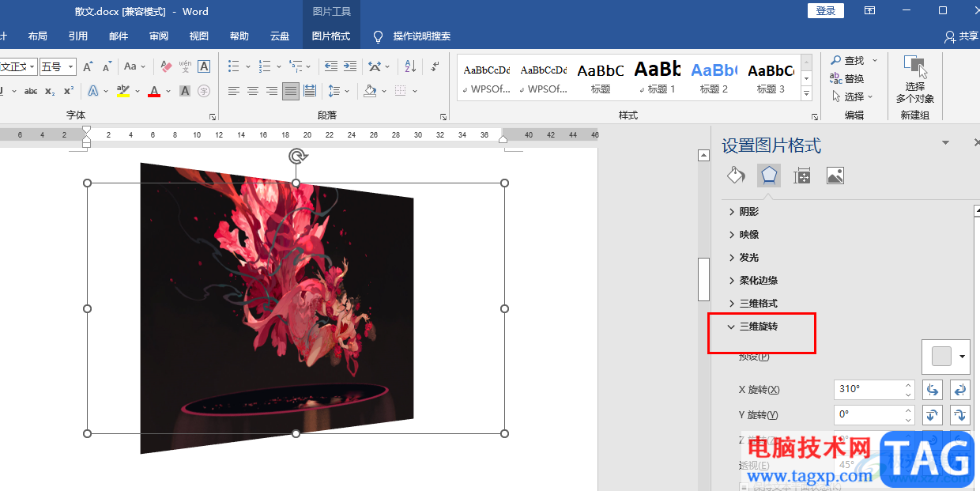Align text right
The width and height of the screenshot is (980, 491).
click(272, 91)
